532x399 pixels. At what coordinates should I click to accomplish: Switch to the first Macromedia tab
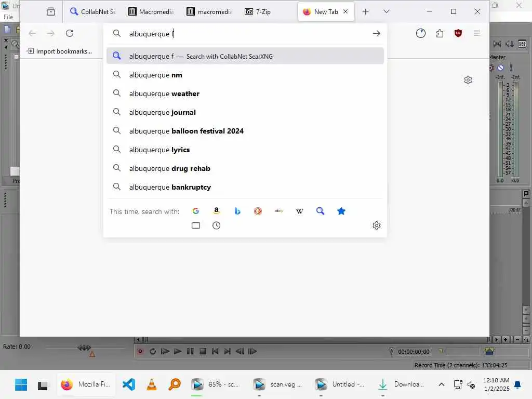151,12
